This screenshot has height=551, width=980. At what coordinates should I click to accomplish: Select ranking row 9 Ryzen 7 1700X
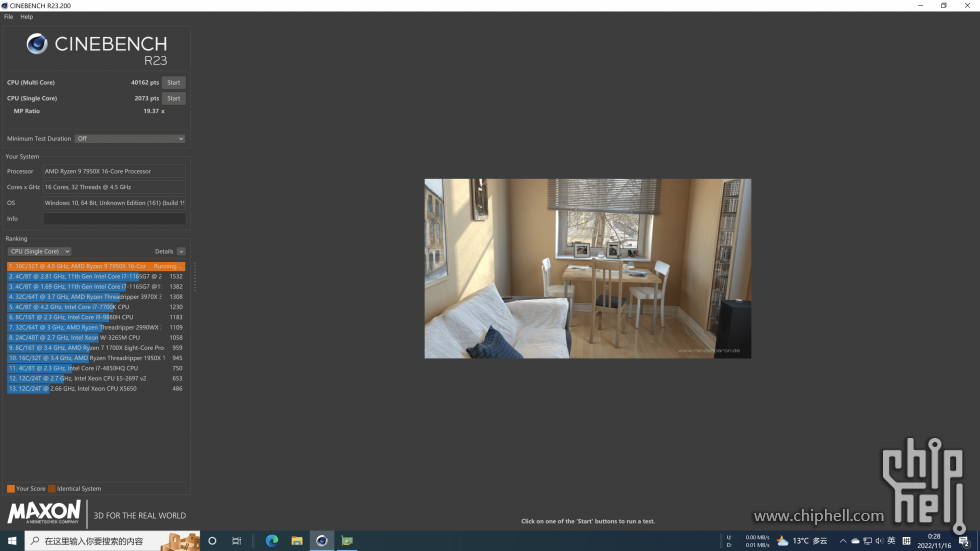(96, 347)
